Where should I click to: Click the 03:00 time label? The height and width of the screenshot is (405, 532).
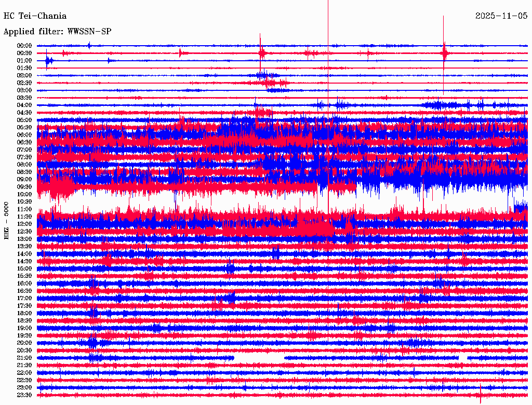24,90
